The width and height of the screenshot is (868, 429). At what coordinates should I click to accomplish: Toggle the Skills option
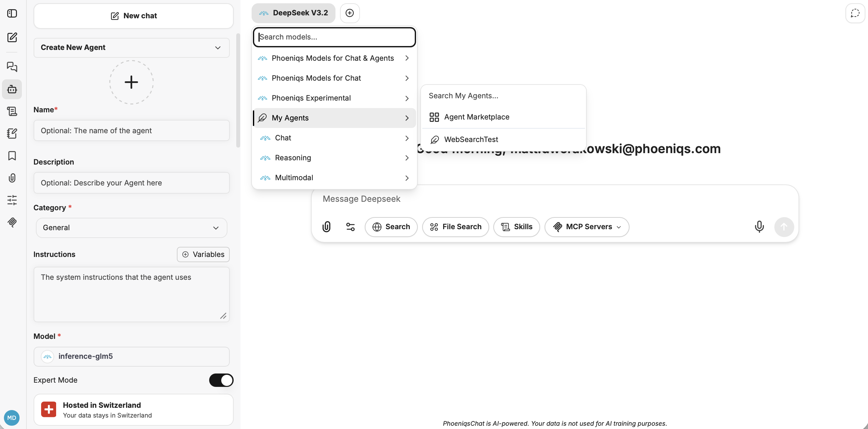(517, 227)
